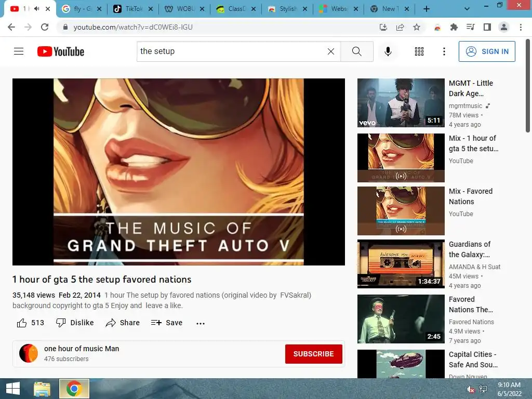Screen dimensions: 532x399
Task: Open the mgmtmusic channel name
Action: tap(465, 106)
